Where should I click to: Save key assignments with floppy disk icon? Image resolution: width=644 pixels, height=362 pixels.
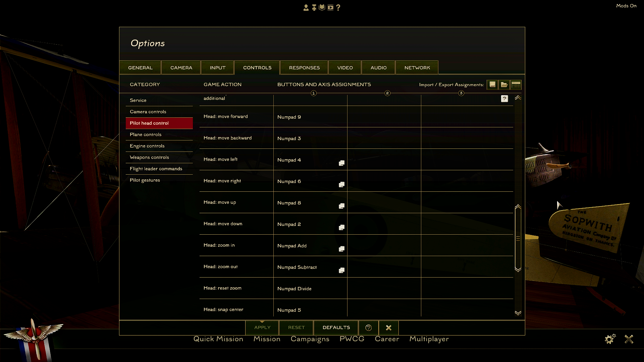coord(492,84)
